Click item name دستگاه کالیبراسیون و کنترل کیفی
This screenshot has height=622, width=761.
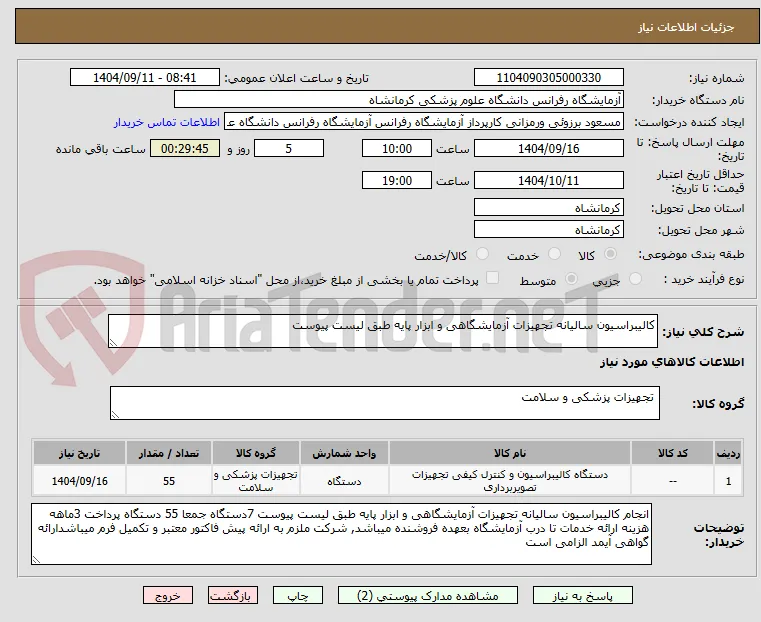click(510, 481)
